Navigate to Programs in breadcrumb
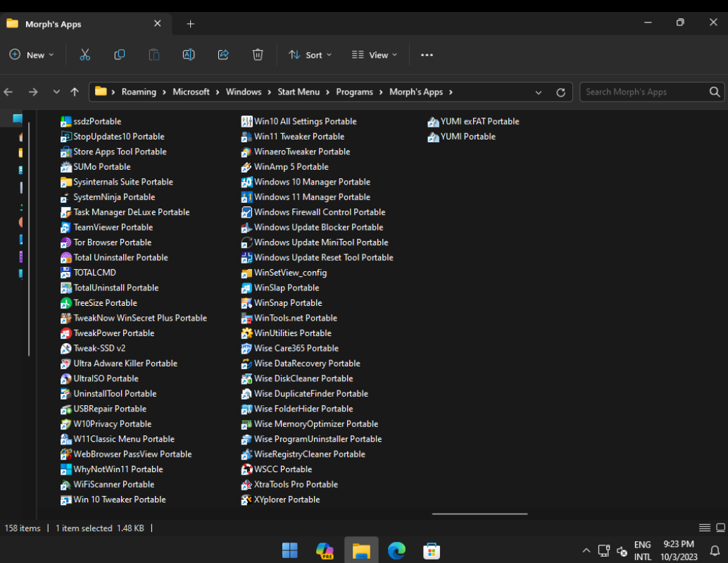The width and height of the screenshot is (728, 563). point(354,92)
